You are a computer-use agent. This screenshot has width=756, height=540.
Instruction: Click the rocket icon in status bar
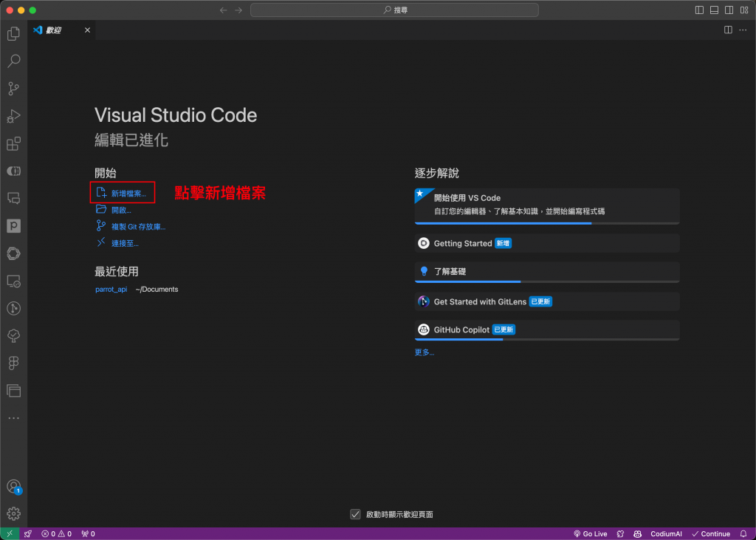pos(28,534)
